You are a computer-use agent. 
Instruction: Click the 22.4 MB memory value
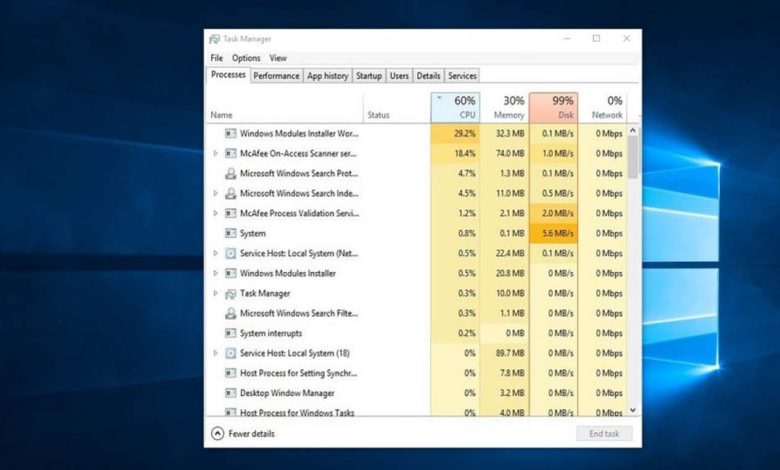(510, 253)
